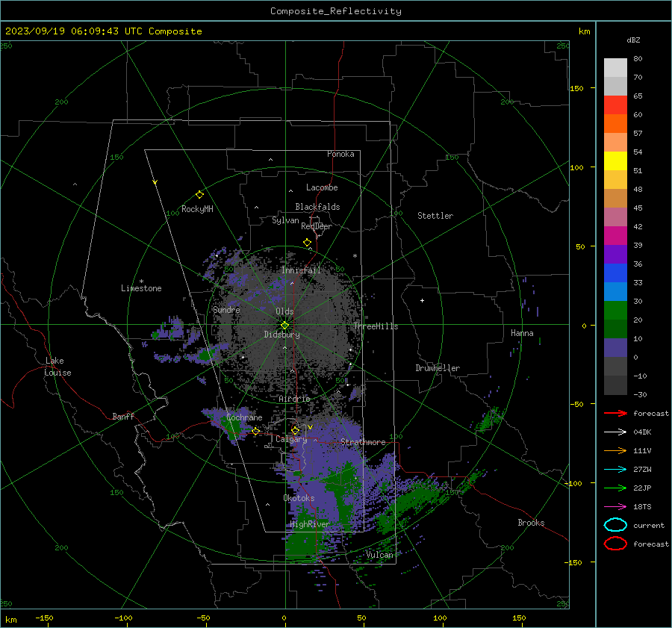This screenshot has height=628, width=672.
Task: Click the Sundre label
Action: click(226, 309)
